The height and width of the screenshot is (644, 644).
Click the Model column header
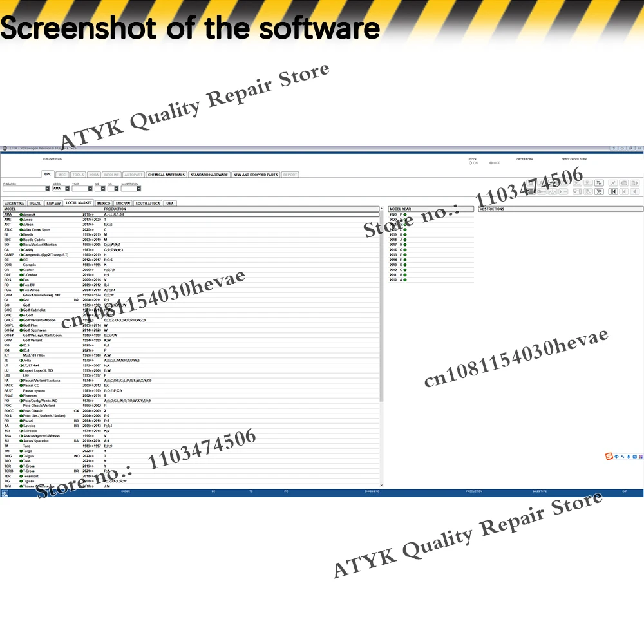pyautogui.click(x=10, y=209)
